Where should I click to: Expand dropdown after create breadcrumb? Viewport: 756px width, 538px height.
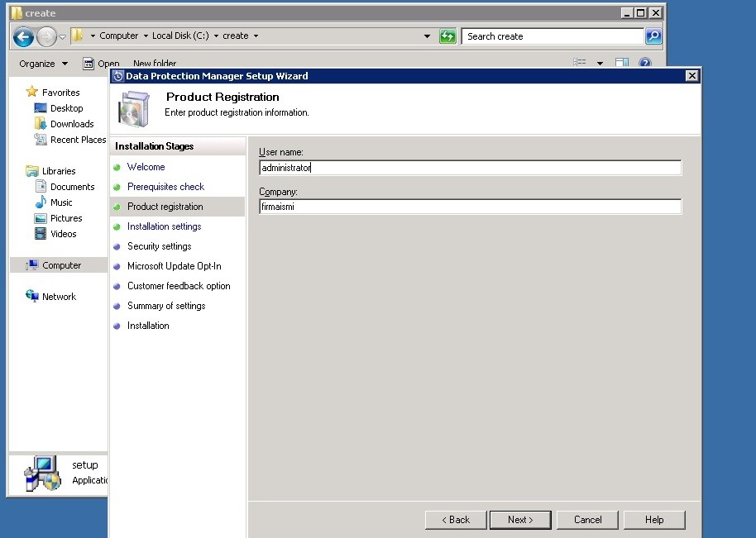click(x=256, y=36)
